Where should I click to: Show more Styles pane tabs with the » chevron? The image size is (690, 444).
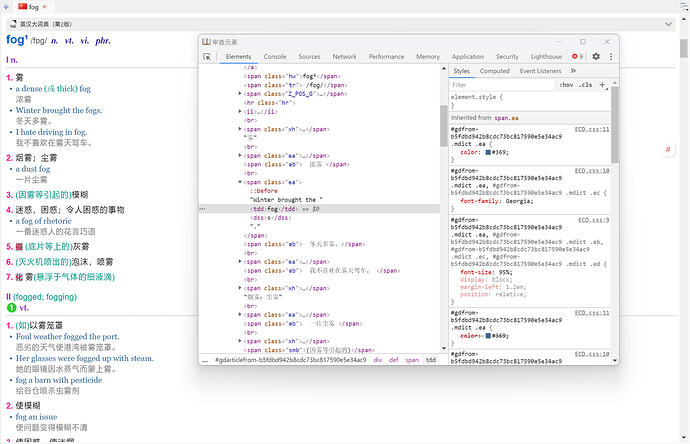[x=573, y=71]
